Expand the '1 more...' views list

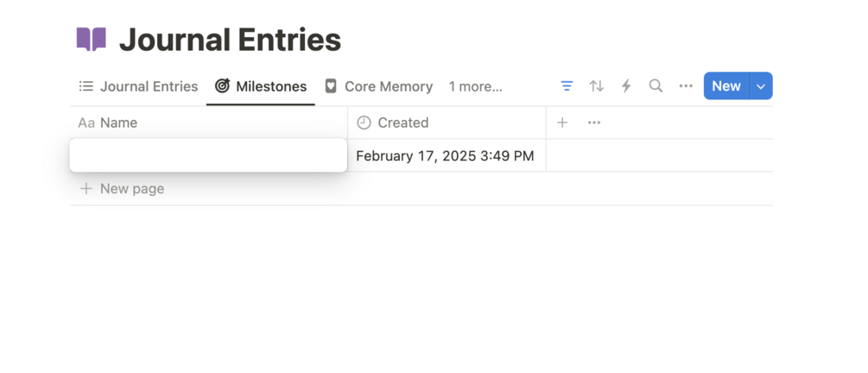coord(475,86)
